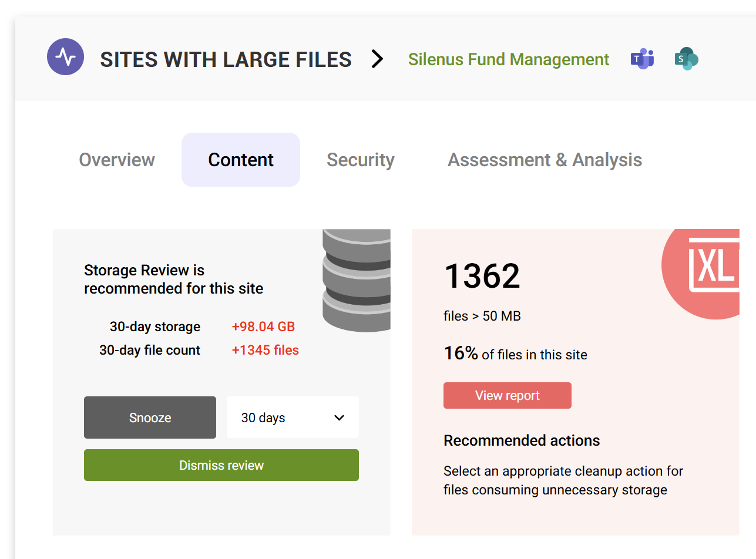Click the breadcrumb chevron arrow
The width and height of the screenshot is (756, 559).
coord(378,59)
